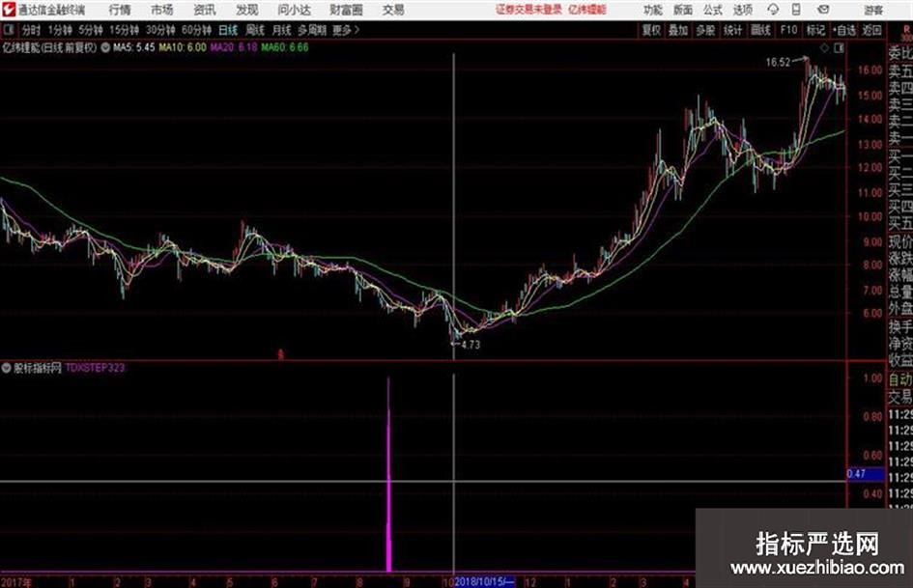Open the 问小达 menu
The width and height of the screenshot is (913, 588).
point(294,10)
